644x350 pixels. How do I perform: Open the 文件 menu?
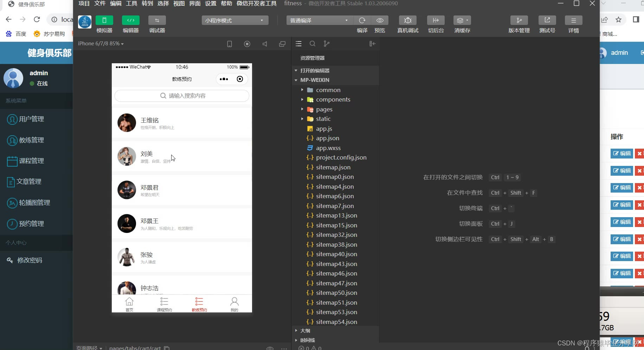coord(100,4)
